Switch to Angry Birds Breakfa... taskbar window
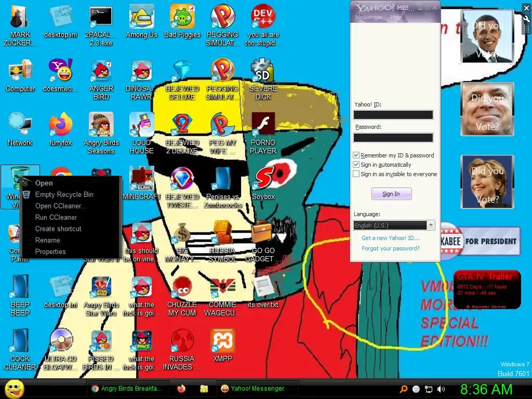532x399 pixels. (x=127, y=389)
